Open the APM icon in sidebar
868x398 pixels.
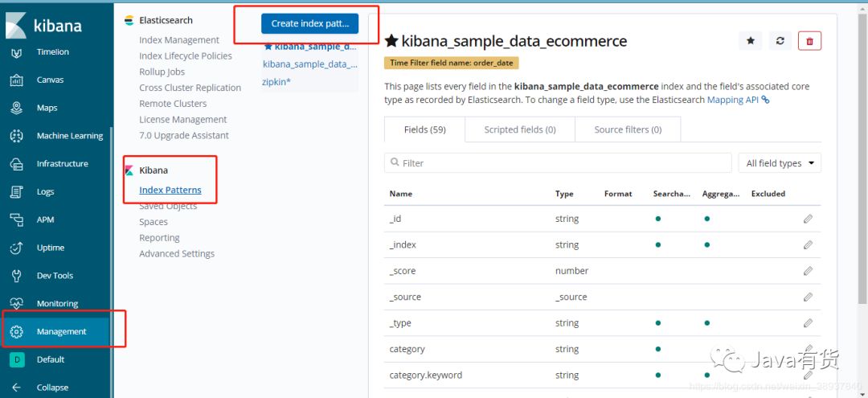pos(17,220)
